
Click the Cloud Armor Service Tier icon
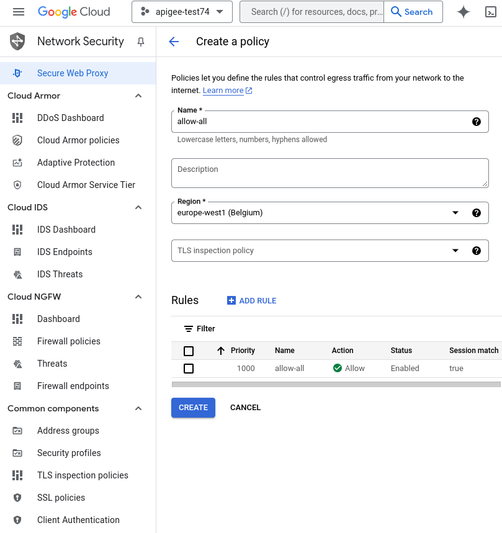(17, 185)
